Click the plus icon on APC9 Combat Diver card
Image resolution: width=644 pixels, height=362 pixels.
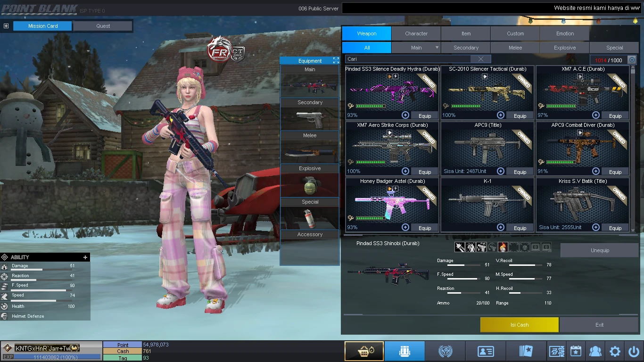(x=596, y=171)
